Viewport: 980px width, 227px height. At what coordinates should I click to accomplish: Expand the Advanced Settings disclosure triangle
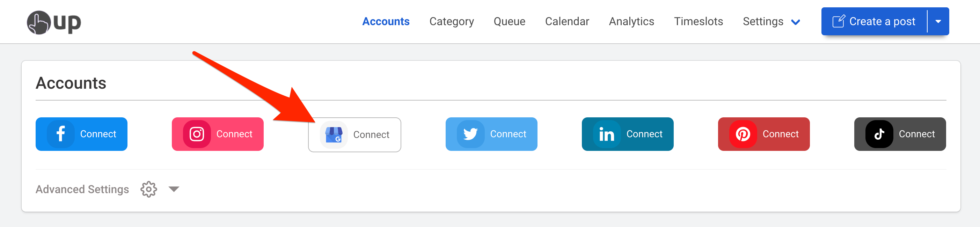(174, 189)
